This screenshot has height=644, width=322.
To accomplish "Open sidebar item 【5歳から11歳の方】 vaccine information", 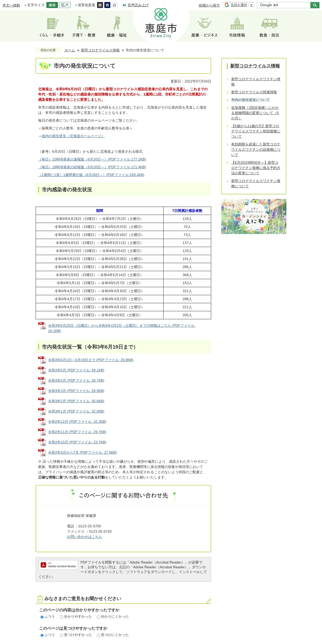I will pos(256,131).
